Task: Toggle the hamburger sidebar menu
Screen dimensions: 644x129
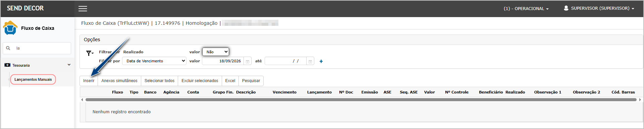Action: [83, 9]
